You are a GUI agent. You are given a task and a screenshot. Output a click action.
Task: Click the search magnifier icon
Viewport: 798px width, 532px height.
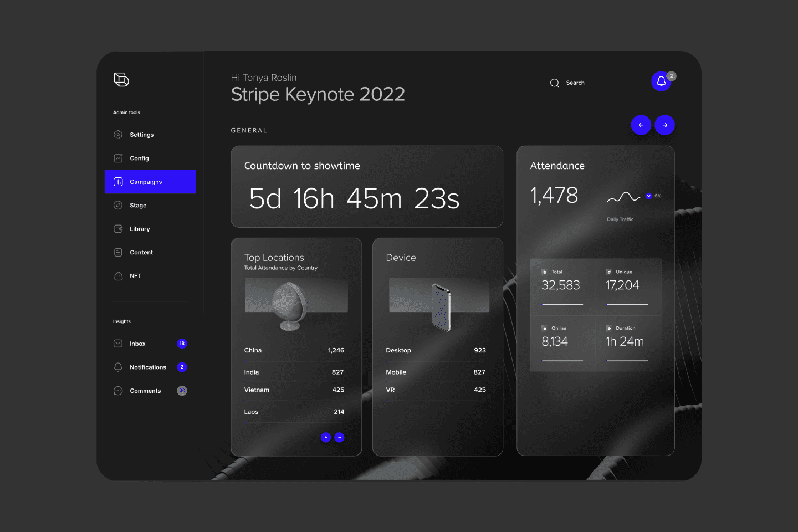[x=554, y=83]
